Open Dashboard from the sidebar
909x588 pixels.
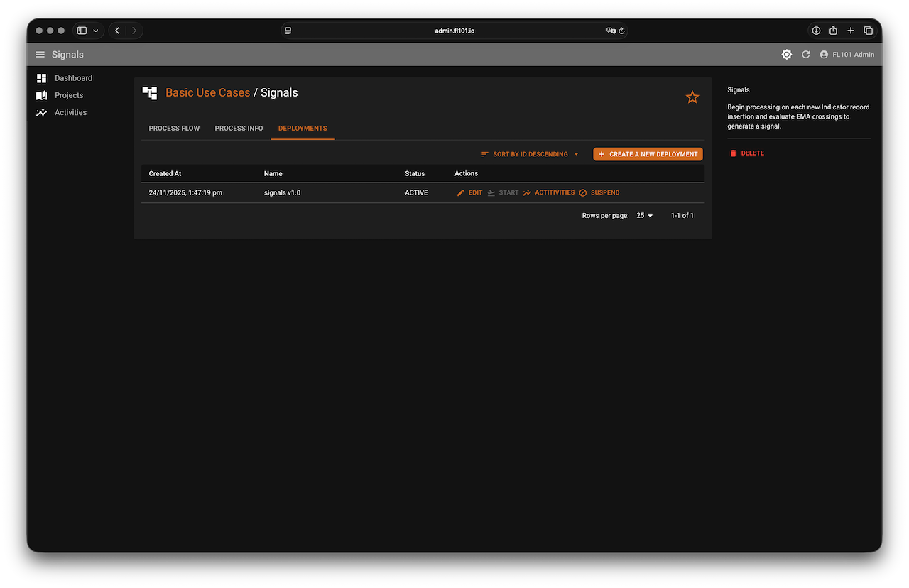click(x=73, y=78)
